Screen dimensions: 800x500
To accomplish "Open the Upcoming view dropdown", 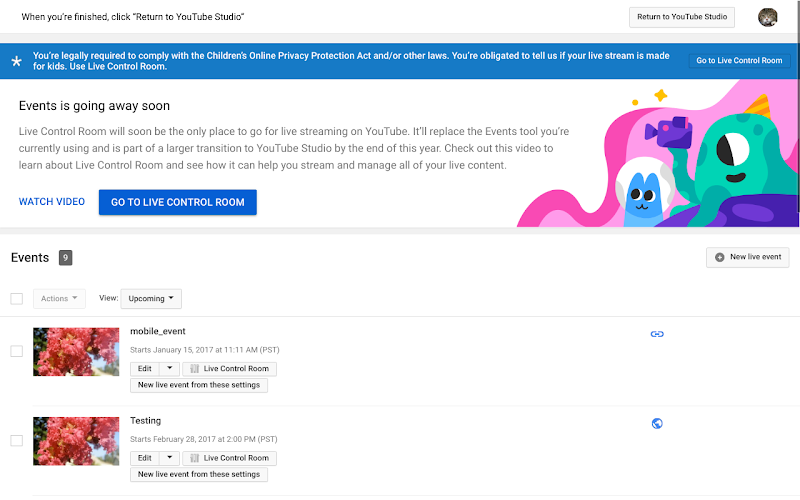I will click(151, 298).
